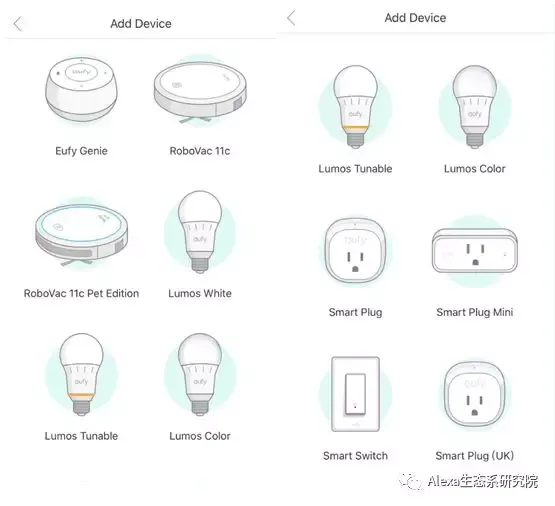The image size is (555, 506).
Task: Pick Lumos Tunable bulb in left screen
Action: [81, 375]
